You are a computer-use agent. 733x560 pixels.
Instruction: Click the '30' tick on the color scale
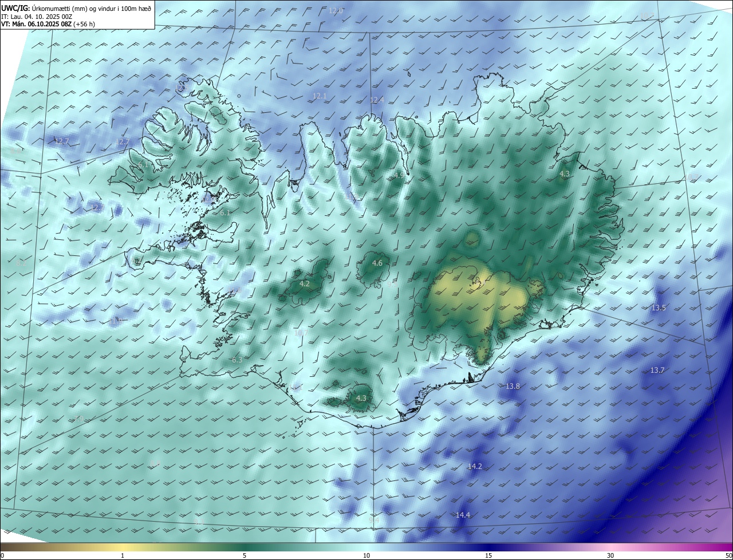tap(610, 555)
